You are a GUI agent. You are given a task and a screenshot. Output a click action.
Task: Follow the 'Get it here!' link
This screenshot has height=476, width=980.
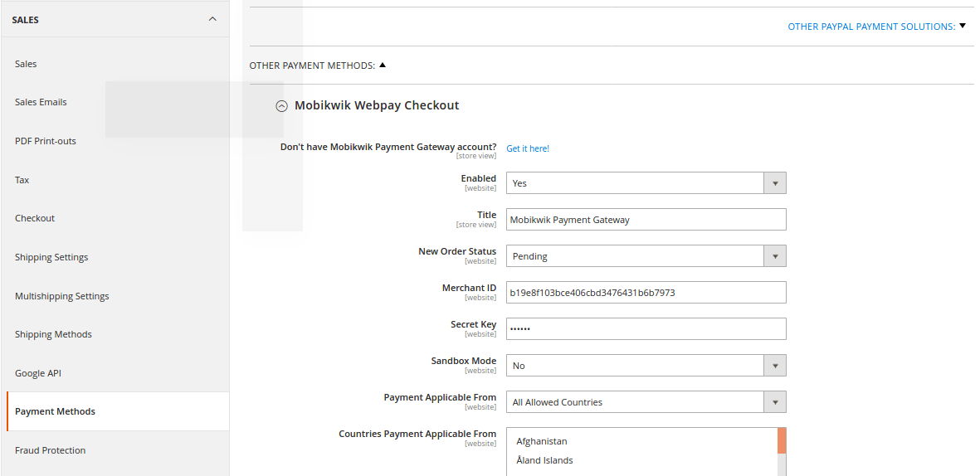[x=528, y=148]
